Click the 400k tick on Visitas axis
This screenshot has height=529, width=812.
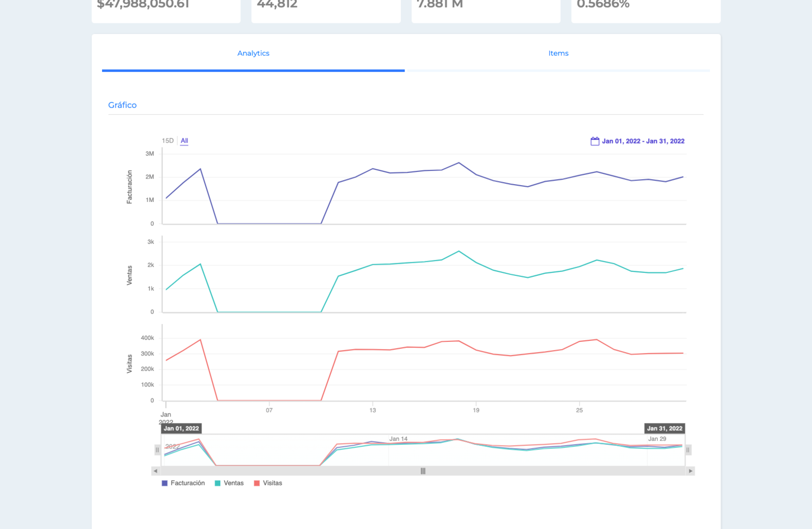pyautogui.click(x=148, y=338)
